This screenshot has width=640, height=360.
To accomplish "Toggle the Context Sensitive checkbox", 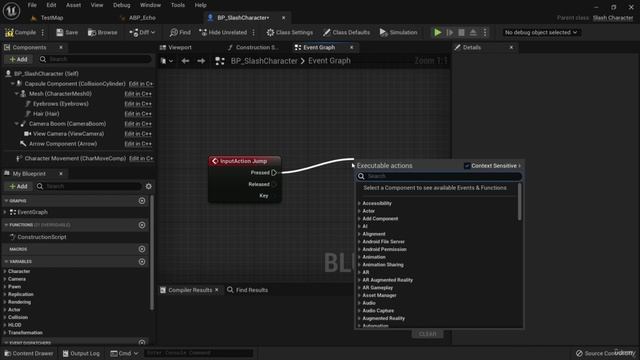I will click(467, 166).
